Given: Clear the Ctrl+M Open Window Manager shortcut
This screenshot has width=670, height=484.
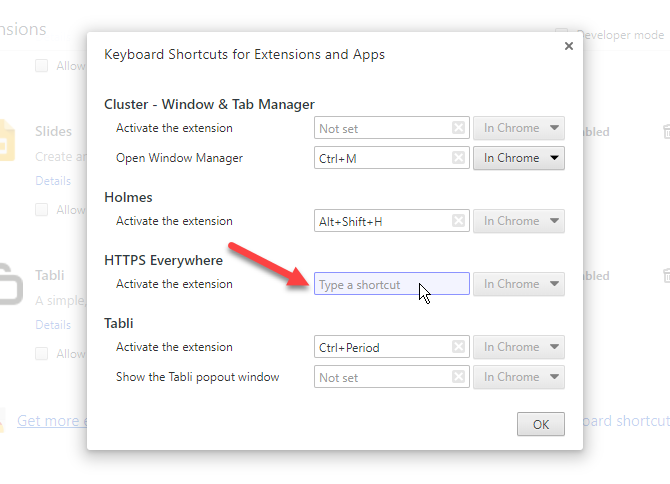Looking at the screenshot, I should (x=458, y=158).
